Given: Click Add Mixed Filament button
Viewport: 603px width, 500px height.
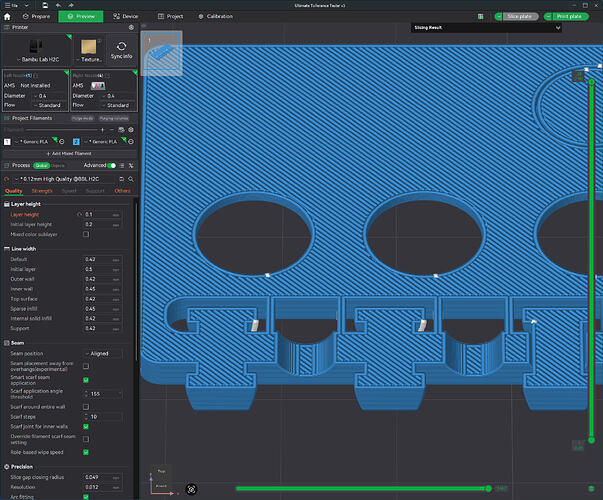Looking at the screenshot, I should (69, 153).
